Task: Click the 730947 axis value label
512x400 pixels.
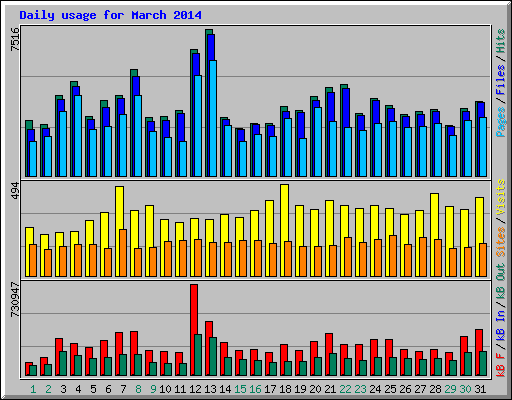Action: click(x=15, y=300)
